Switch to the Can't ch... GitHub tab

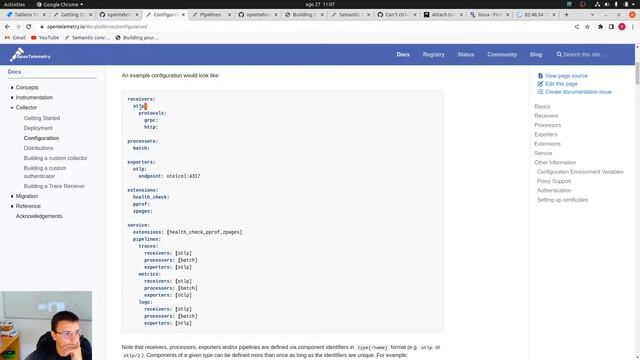[x=396, y=14]
